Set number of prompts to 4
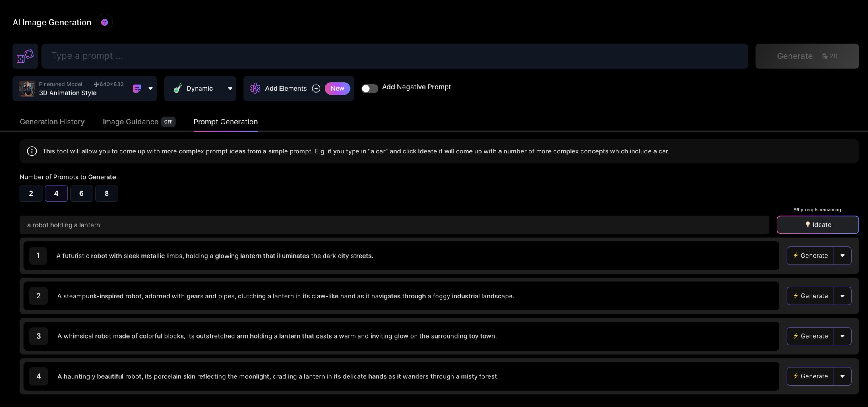The image size is (868, 407). pyautogui.click(x=56, y=194)
